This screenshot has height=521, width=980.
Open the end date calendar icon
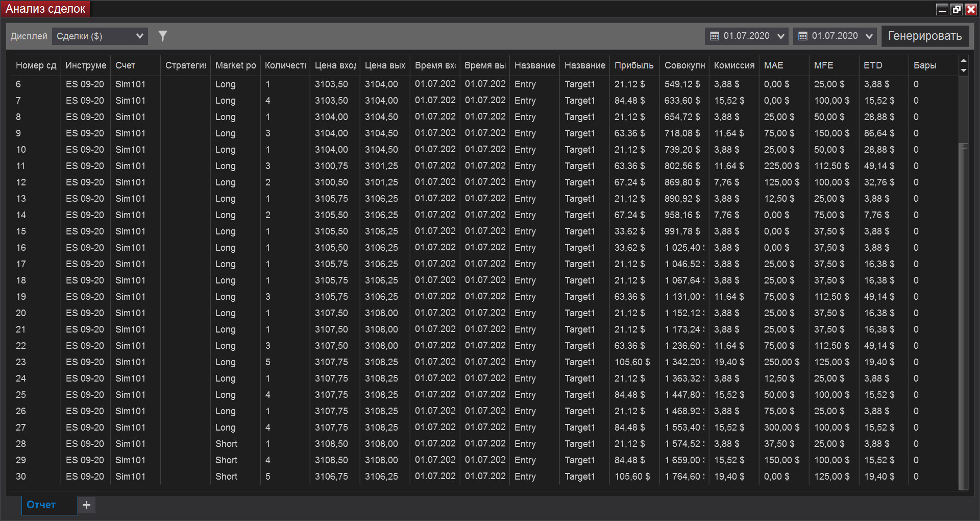click(x=803, y=36)
